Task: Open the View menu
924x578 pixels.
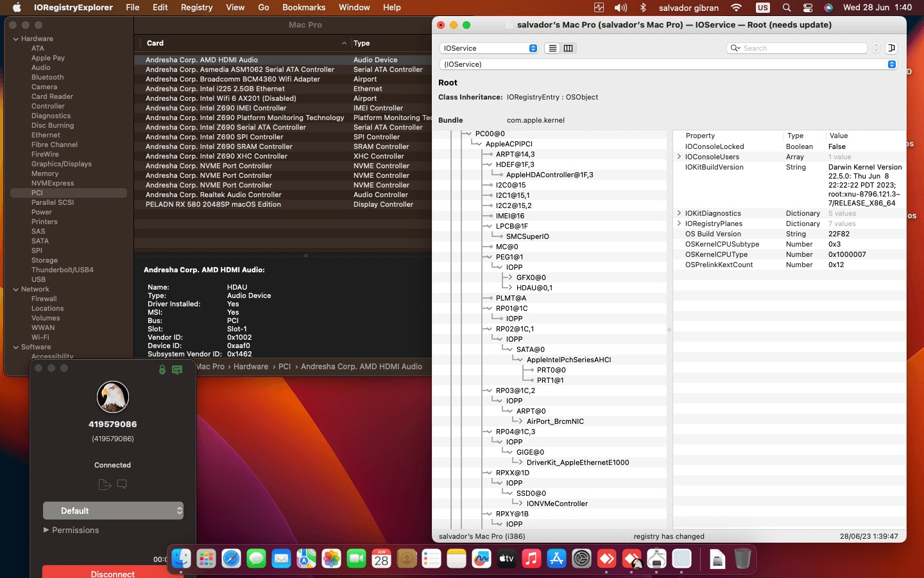Action: click(x=235, y=8)
